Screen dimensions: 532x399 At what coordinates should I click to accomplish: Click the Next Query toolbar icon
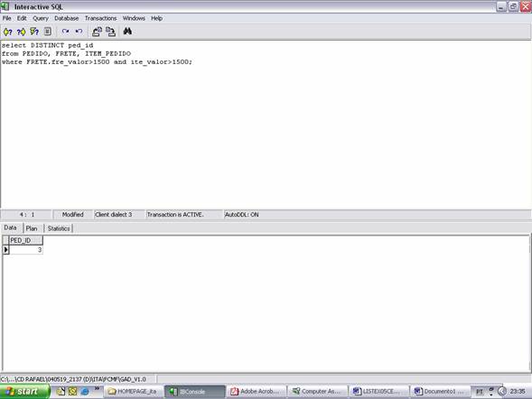click(x=21, y=32)
